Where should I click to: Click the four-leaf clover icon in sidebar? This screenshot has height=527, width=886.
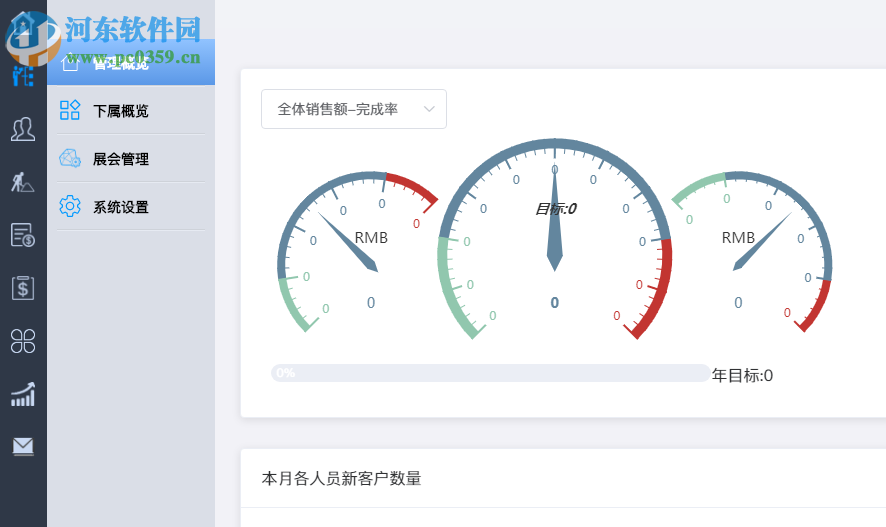pos(23,341)
